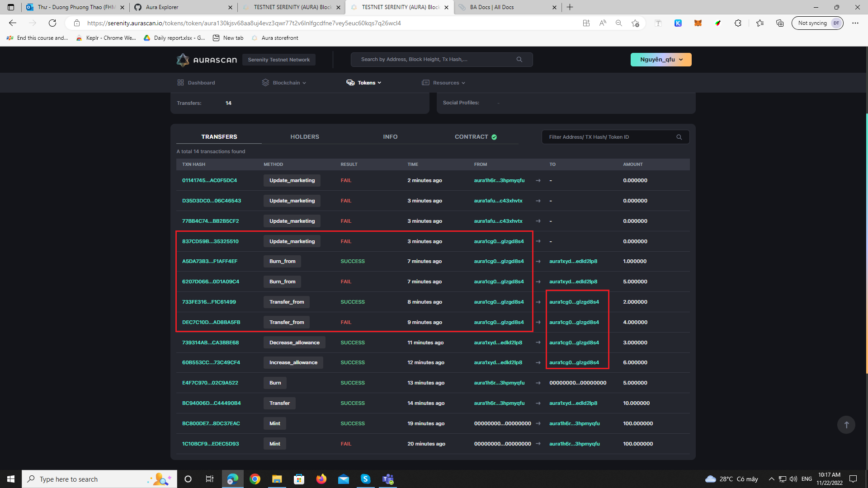868x488 pixels.
Task: Click the filter search magnifier icon
Action: (x=679, y=137)
